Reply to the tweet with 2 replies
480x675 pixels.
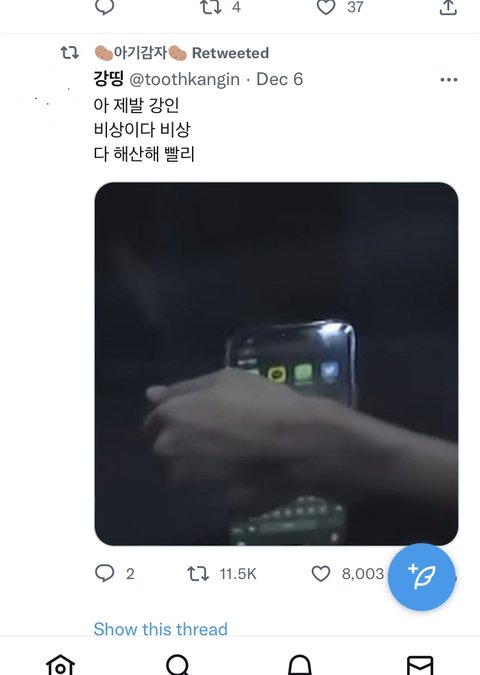104,573
